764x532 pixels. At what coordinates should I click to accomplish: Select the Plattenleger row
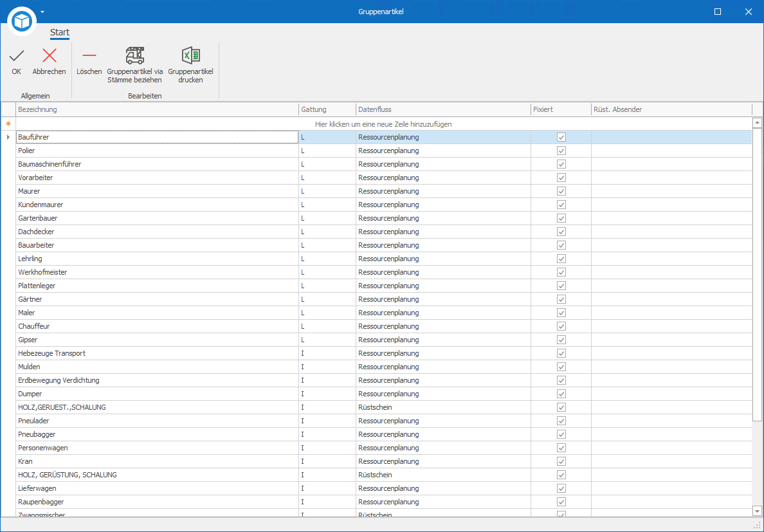click(x=384, y=286)
